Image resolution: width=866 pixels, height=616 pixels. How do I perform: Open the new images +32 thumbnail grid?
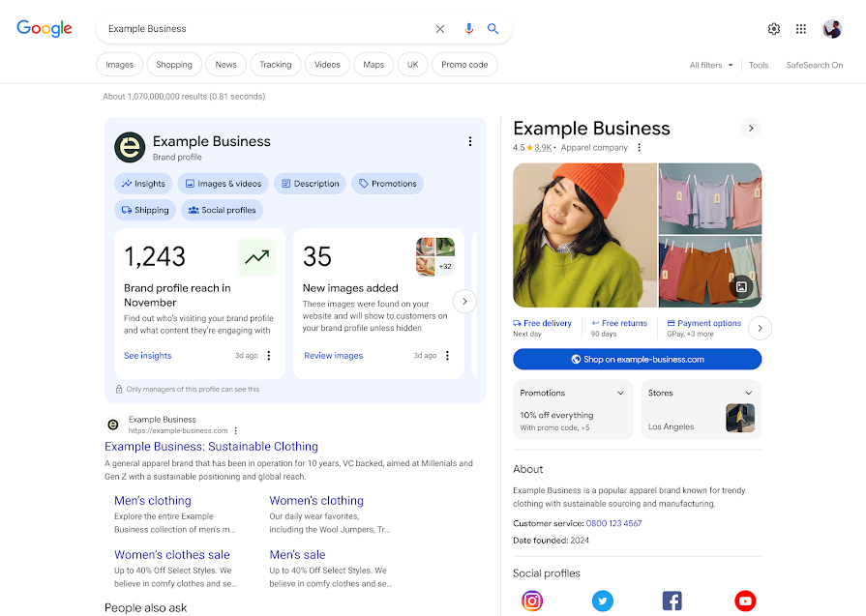(435, 256)
